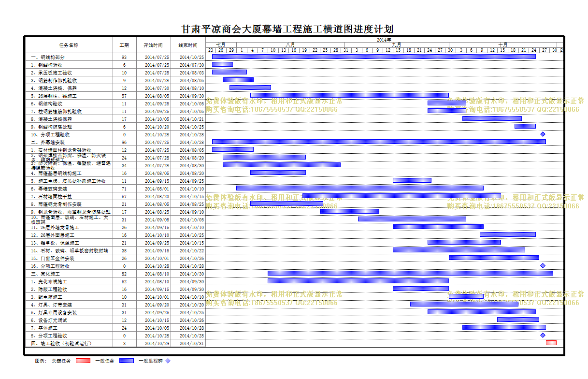Select task name 8、雨篷钢龙骨制作安装
The image size is (588, 379).
click(x=57, y=204)
